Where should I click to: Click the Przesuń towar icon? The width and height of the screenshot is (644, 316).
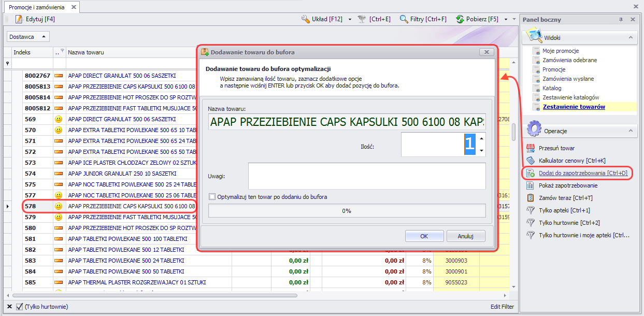[x=531, y=148]
